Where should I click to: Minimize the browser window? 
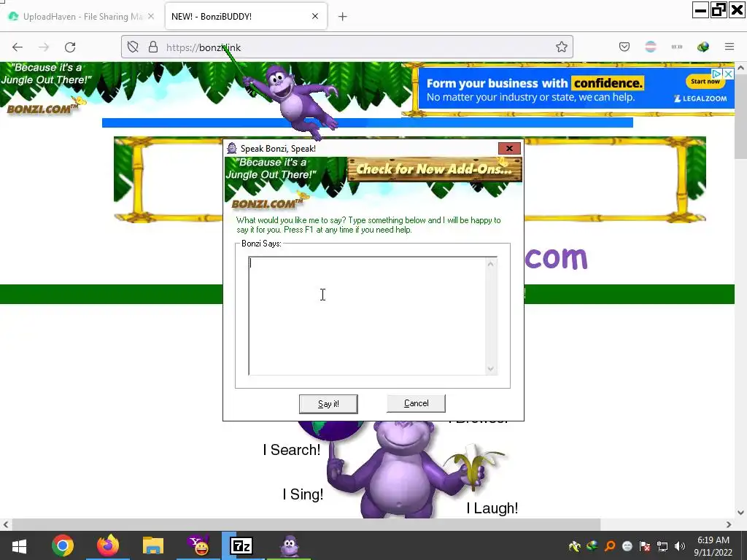pos(700,10)
